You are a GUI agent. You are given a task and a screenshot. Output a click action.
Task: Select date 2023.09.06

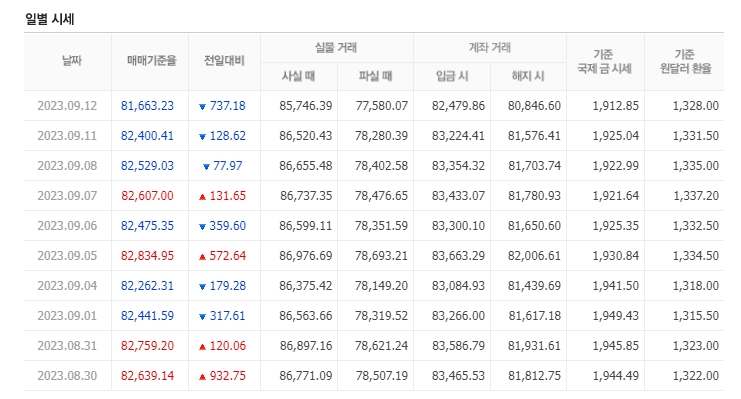pos(67,226)
